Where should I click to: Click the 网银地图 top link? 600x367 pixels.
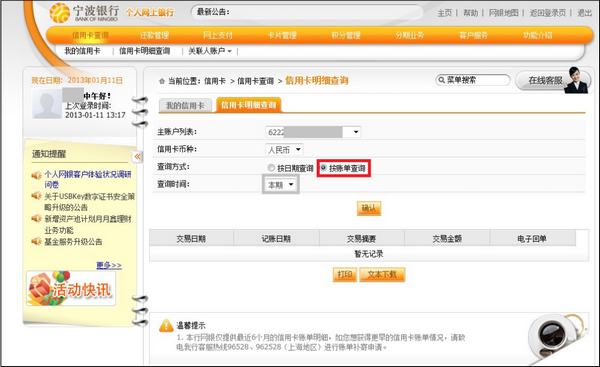[504, 13]
